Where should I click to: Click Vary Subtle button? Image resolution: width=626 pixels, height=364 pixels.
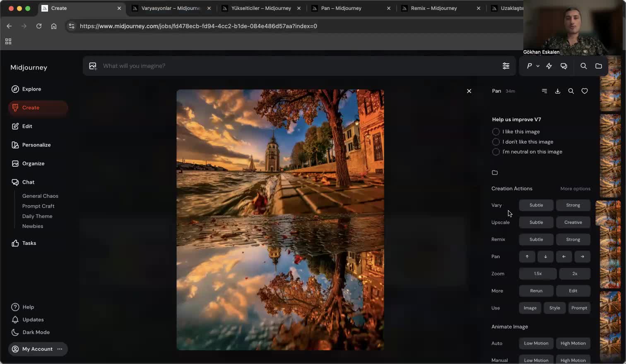[x=536, y=205]
